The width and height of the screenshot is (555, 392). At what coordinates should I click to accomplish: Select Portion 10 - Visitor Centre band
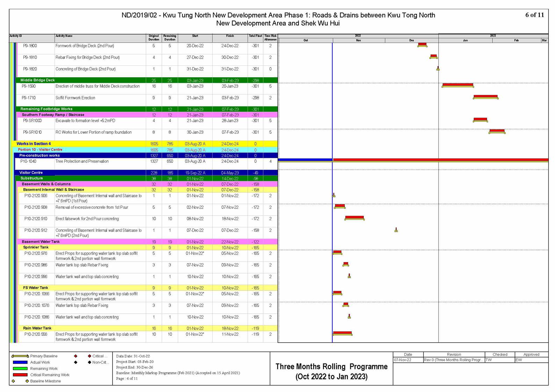(145, 150)
